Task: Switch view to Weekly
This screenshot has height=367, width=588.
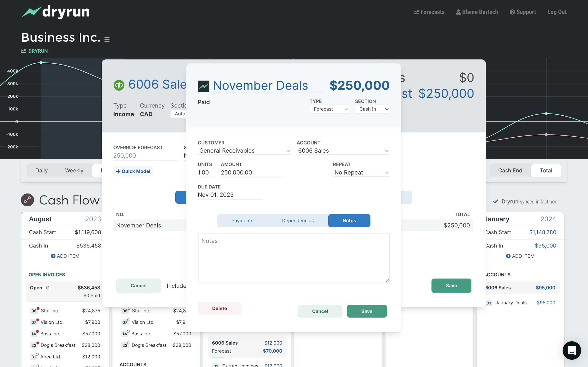Action: 74,170
